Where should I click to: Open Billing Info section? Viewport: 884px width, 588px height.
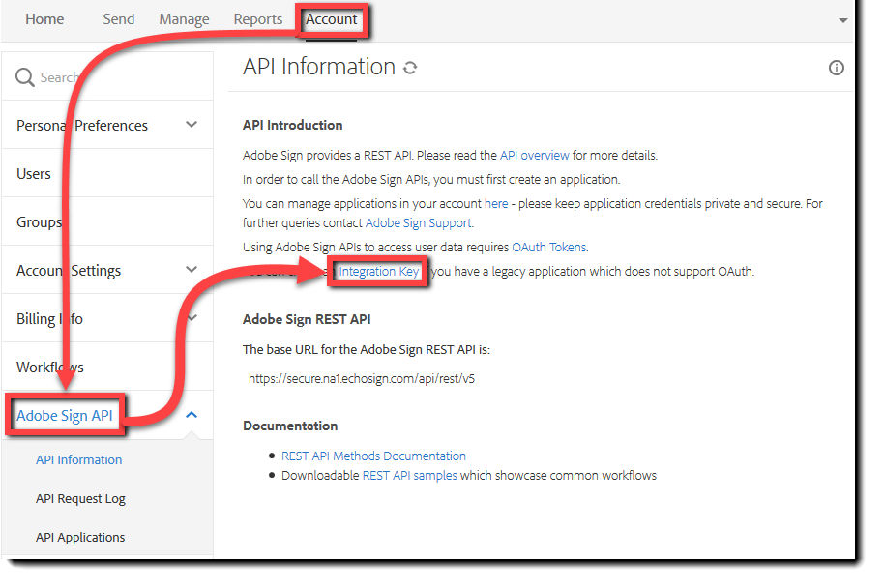pyautogui.click(x=49, y=319)
